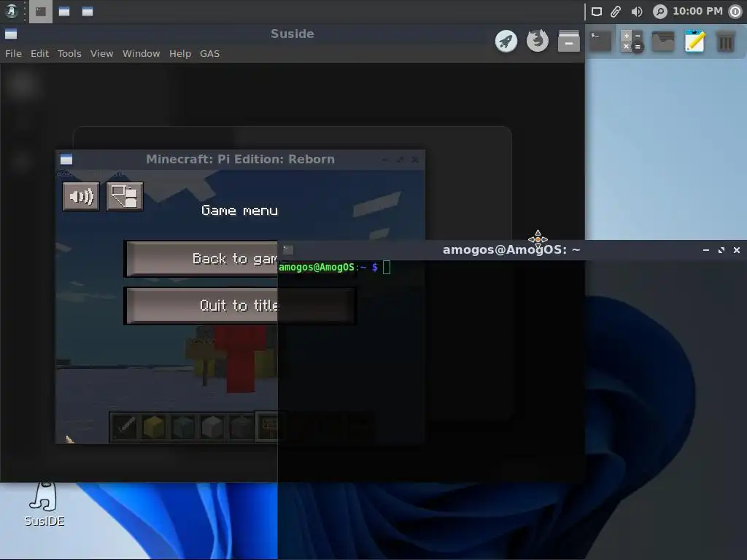This screenshot has width=747, height=560.
Task: Click the Quit to title button
Action: point(239,306)
